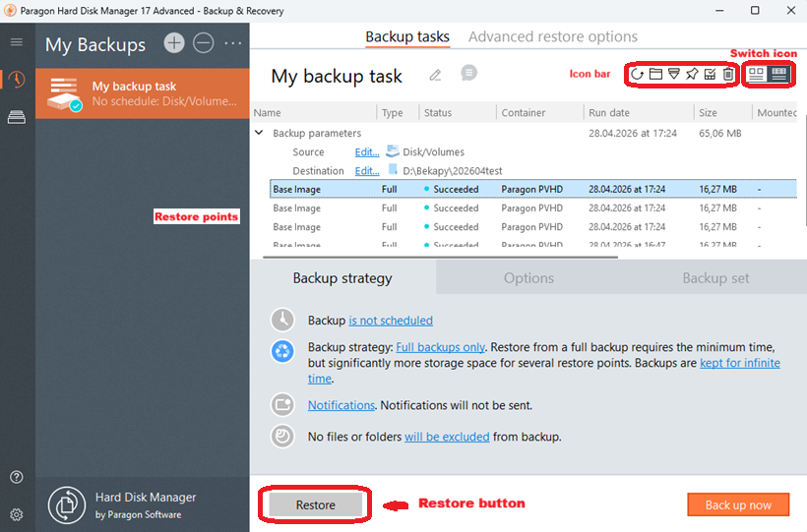Open the Settings gear icon
This screenshot has height=532, width=807.
click(x=17, y=514)
